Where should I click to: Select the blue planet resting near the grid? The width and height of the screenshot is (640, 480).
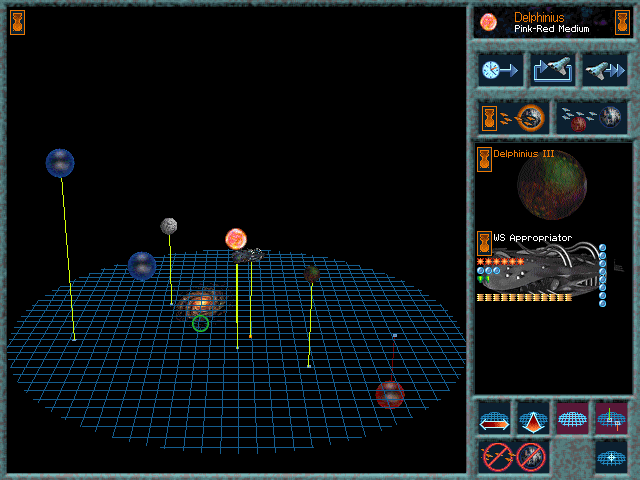[142, 266]
